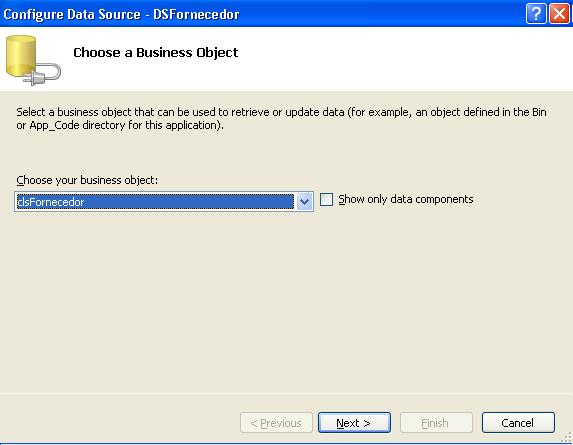Select the clsFornecedor combo box field

tap(164, 201)
